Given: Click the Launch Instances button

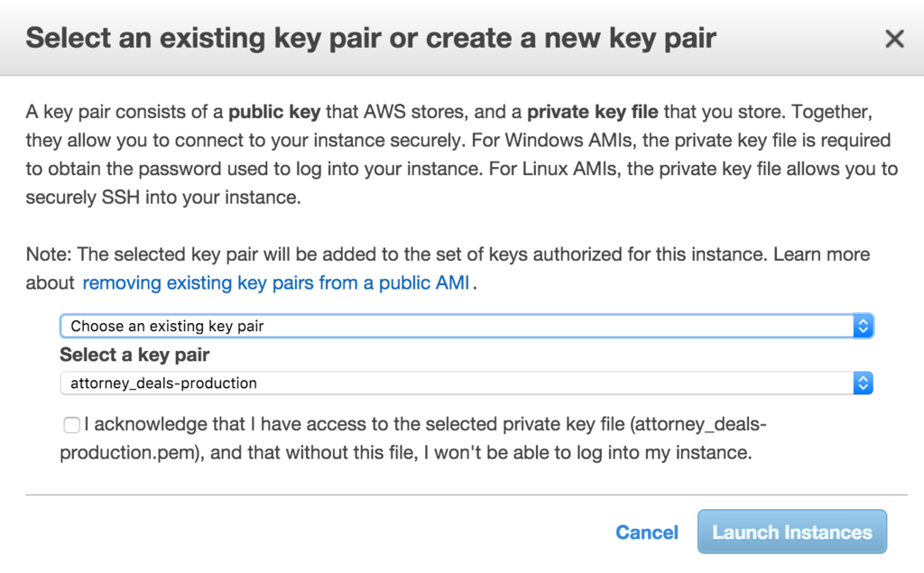Looking at the screenshot, I should 791,532.
